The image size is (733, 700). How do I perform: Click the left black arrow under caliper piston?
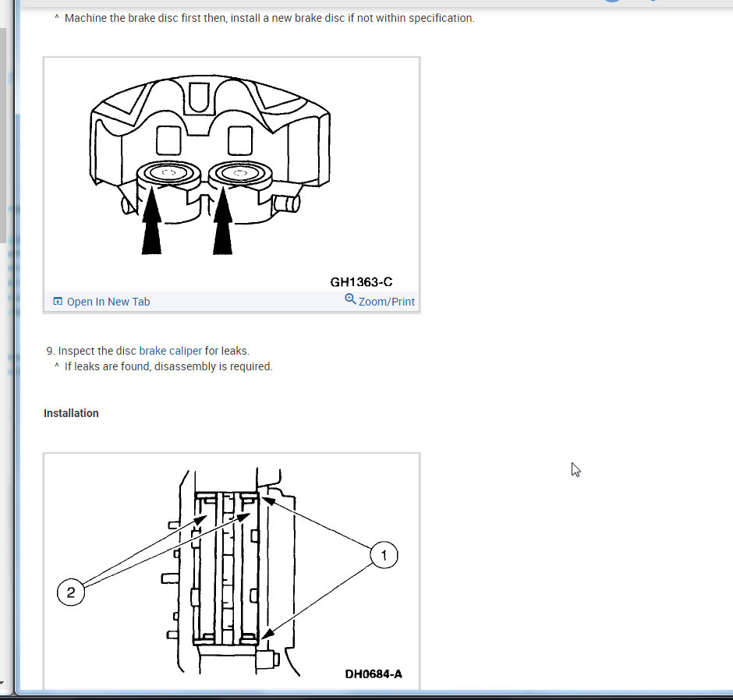tap(151, 221)
